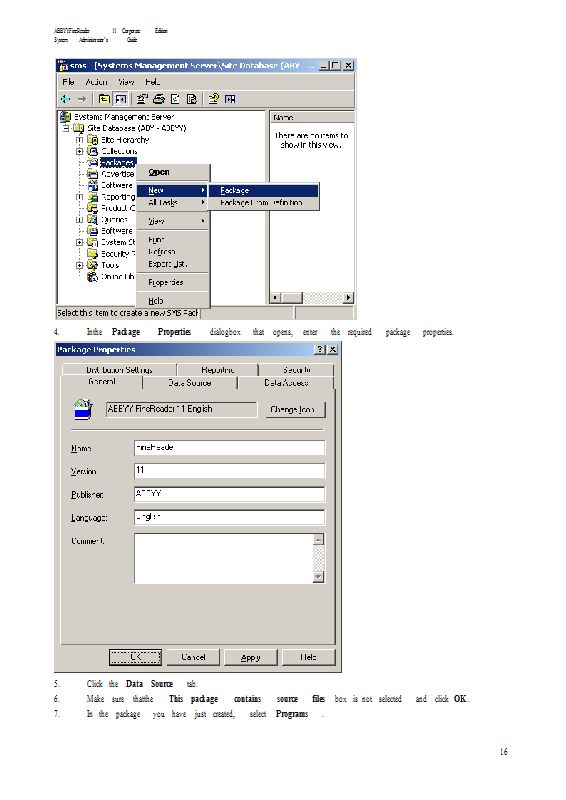
Task: Expand the Tools tree node
Action: click(80, 265)
